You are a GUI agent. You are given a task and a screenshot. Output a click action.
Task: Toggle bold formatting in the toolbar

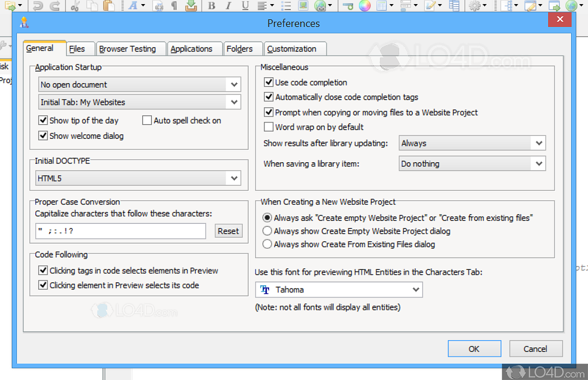point(212,6)
